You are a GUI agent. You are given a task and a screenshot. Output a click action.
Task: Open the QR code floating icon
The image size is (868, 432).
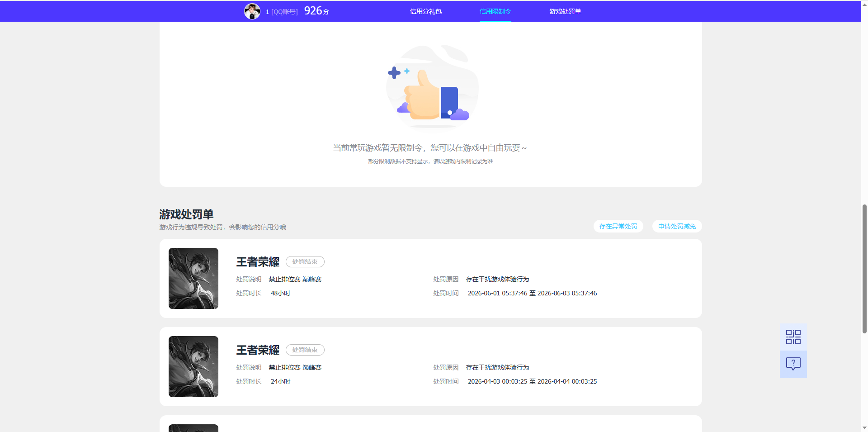point(793,337)
